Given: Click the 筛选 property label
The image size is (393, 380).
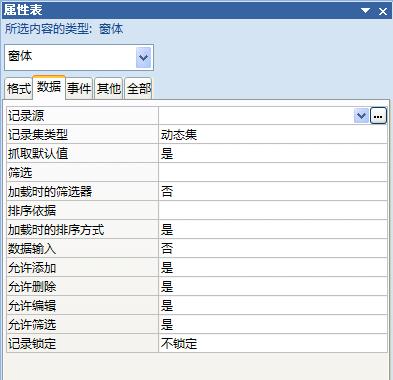Looking at the screenshot, I should point(20,173).
